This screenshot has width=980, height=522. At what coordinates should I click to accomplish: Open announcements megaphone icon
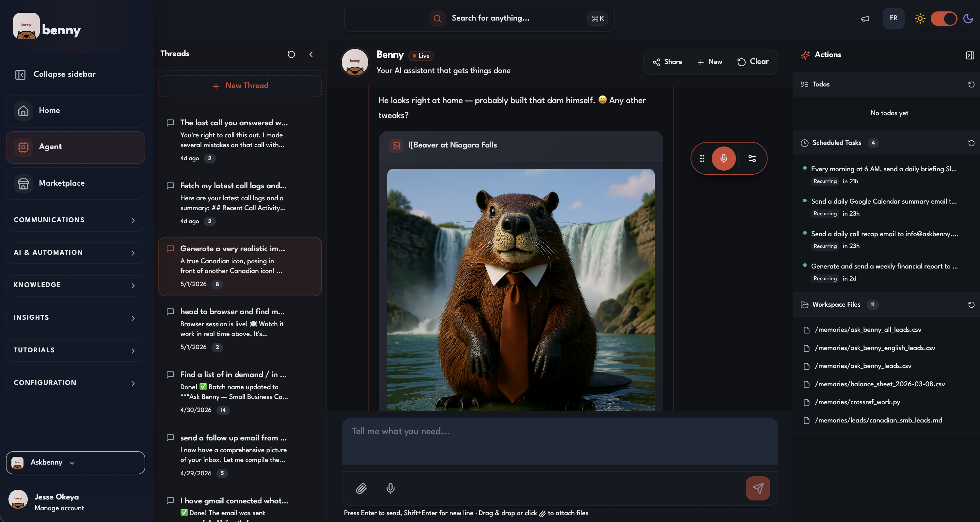tap(865, 19)
